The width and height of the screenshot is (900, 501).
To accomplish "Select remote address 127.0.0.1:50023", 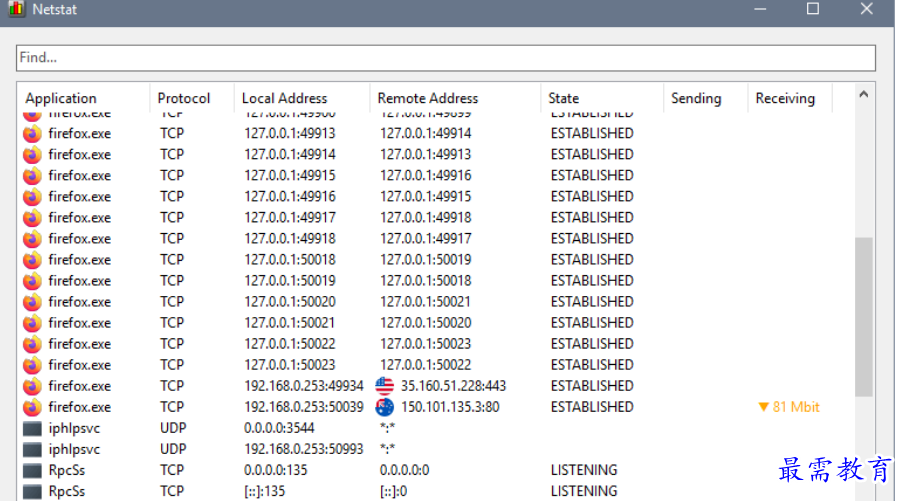I will [x=425, y=344].
